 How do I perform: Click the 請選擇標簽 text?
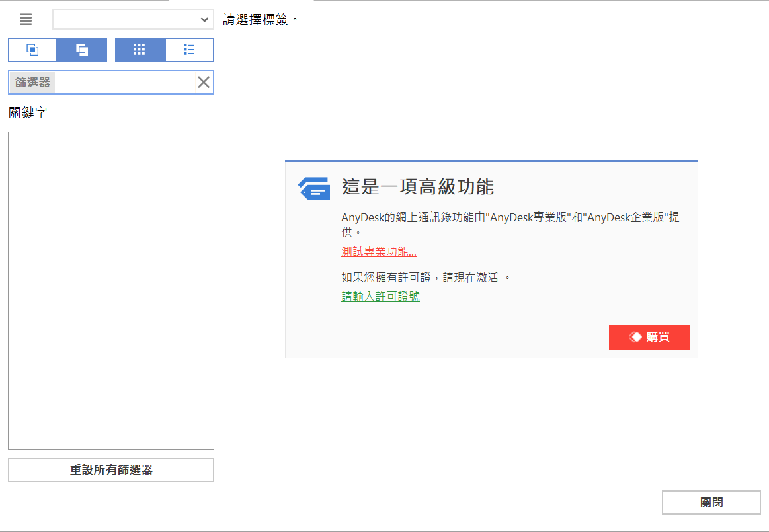tap(260, 20)
